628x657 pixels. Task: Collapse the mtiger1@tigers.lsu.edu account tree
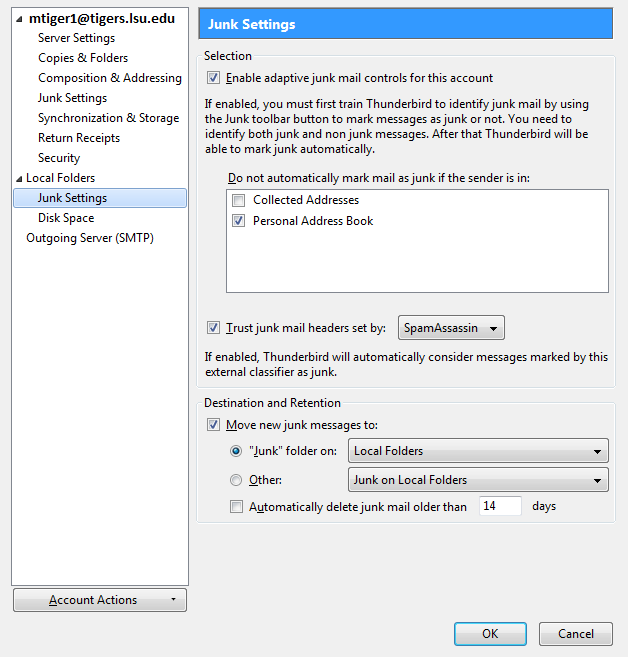(19, 19)
